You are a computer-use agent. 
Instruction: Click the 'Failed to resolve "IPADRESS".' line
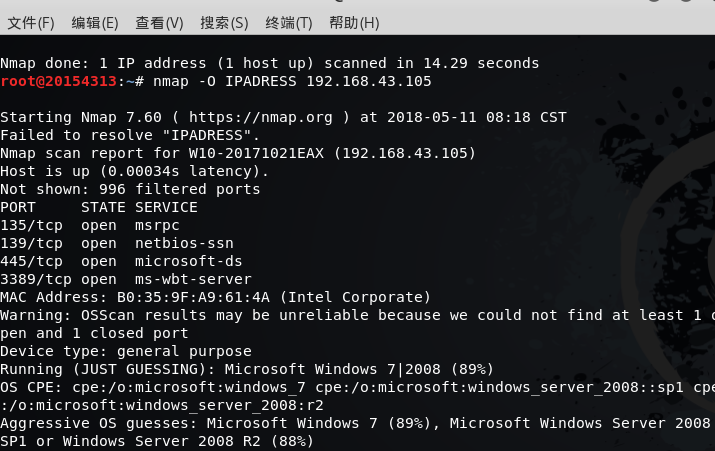click(130, 135)
